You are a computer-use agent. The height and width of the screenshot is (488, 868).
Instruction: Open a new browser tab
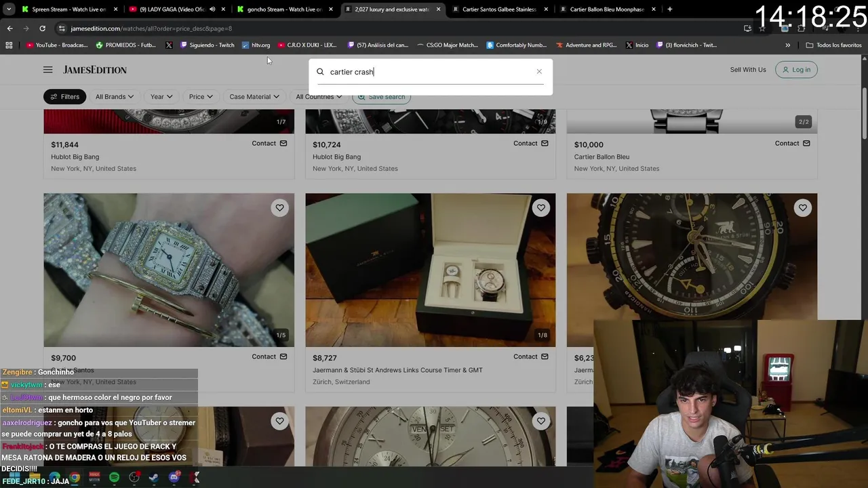coord(669,9)
